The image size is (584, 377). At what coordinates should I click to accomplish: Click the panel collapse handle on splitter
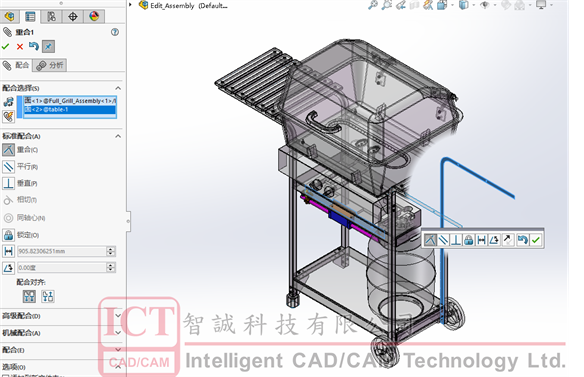click(x=128, y=221)
